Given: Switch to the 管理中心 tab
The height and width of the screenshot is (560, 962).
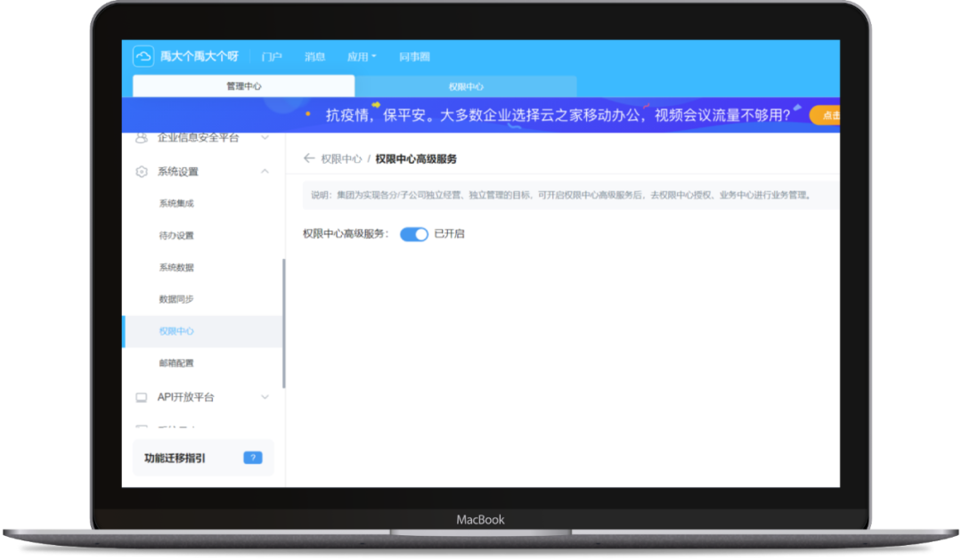Looking at the screenshot, I should tap(243, 86).
